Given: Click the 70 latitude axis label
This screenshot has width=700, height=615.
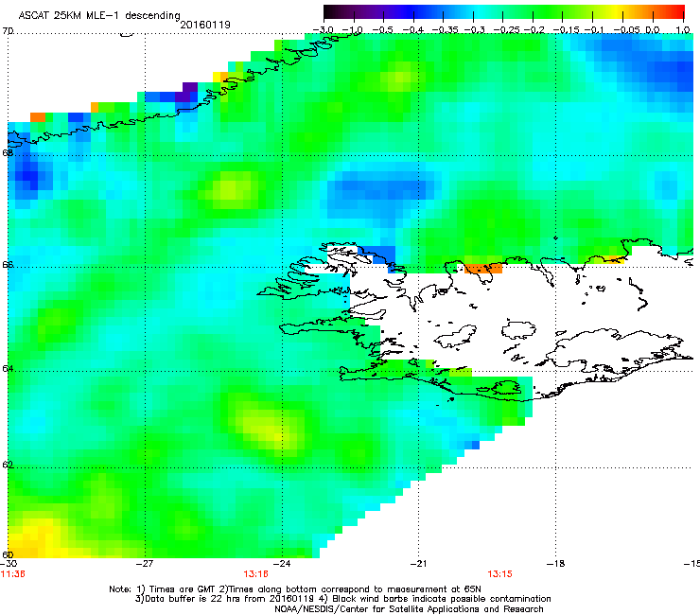Looking at the screenshot, I should click(8, 31).
